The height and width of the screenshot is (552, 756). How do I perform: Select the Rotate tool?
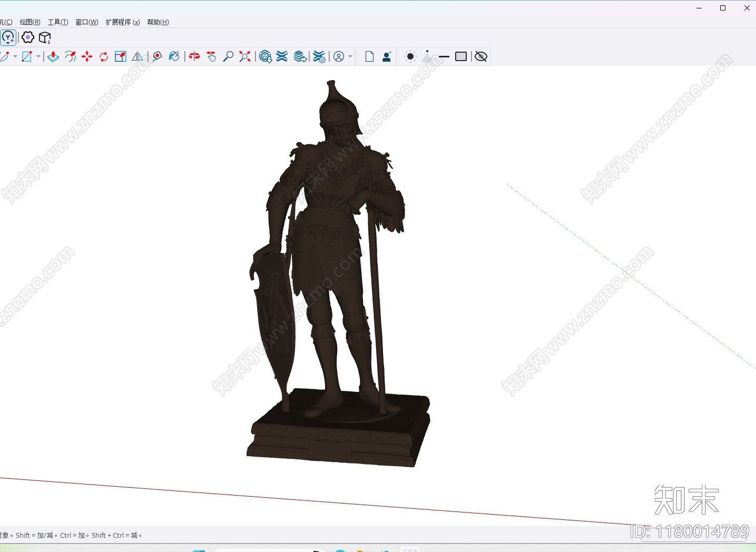tap(104, 56)
